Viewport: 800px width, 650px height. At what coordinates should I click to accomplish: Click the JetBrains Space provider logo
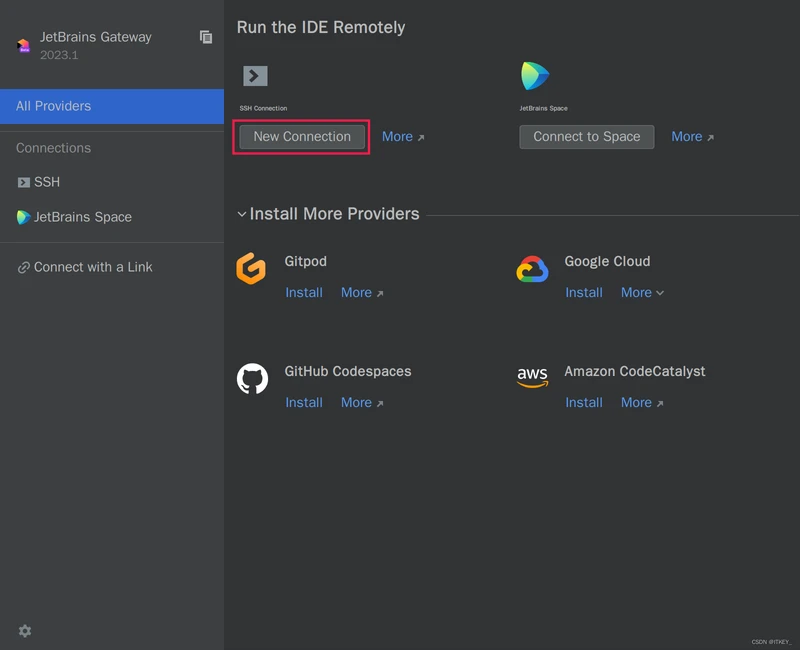535,76
